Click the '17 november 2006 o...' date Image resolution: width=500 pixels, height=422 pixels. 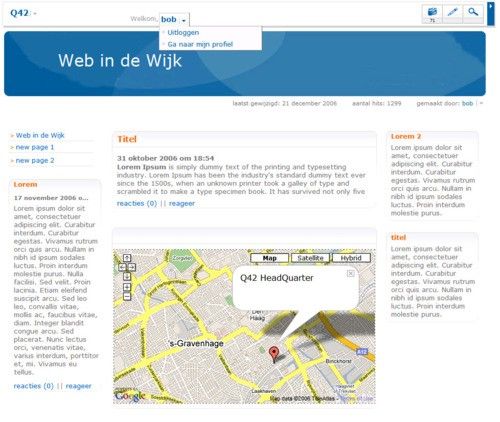point(51,198)
